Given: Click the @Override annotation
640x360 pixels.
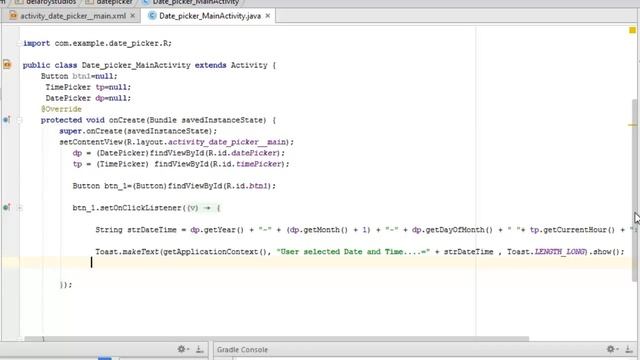Looking at the screenshot, I should click(61, 109).
